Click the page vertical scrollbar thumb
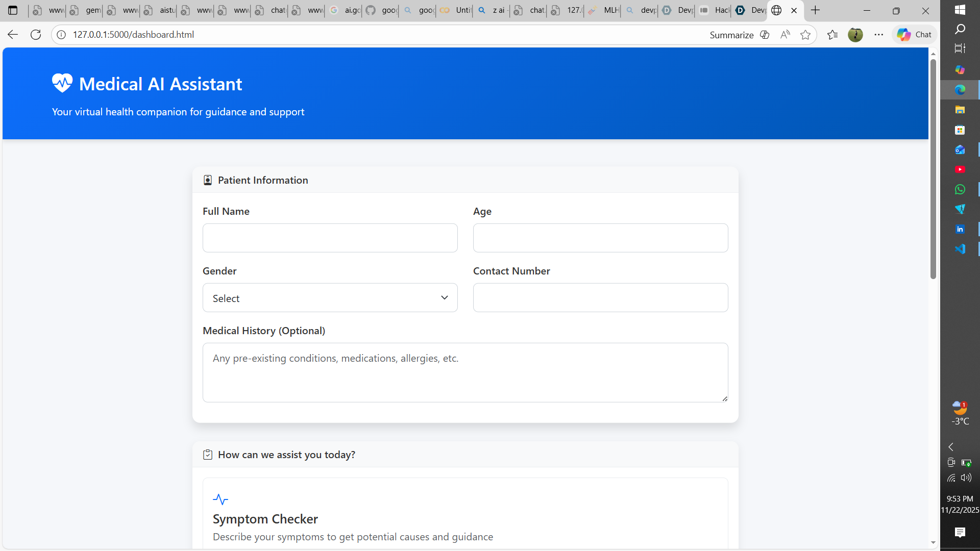This screenshot has width=980, height=551. (933, 168)
